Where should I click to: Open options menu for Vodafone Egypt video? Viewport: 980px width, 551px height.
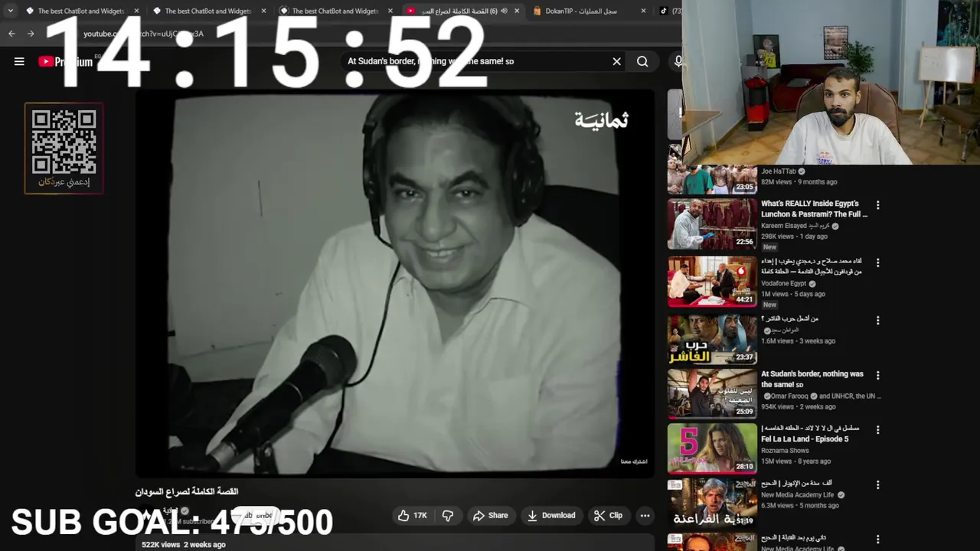point(878,262)
